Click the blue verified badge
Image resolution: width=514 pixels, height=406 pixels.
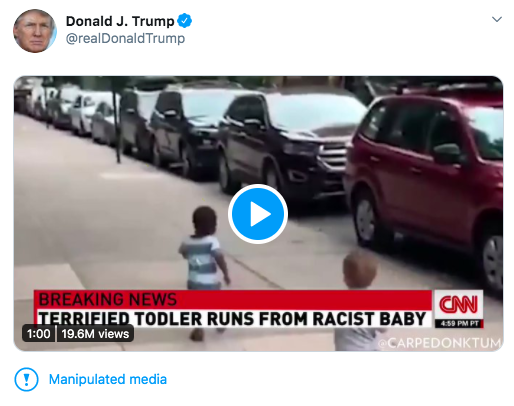[x=184, y=21]
